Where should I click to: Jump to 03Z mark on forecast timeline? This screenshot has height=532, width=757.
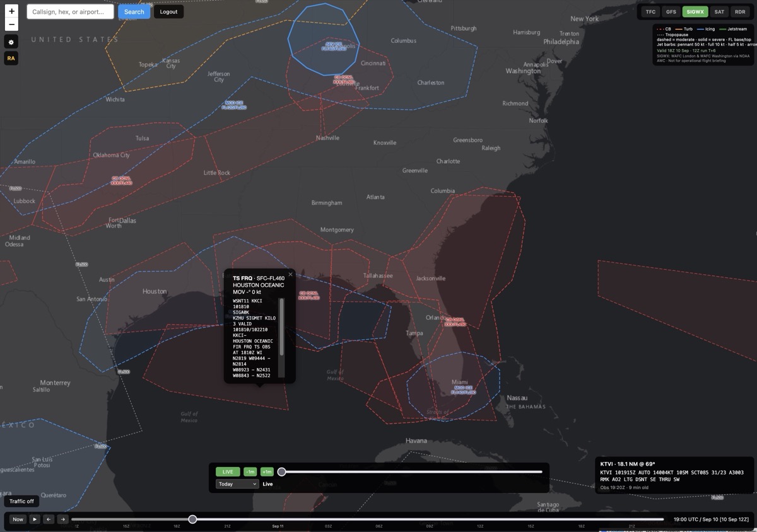pyautogui.click(x=328, y=526)
